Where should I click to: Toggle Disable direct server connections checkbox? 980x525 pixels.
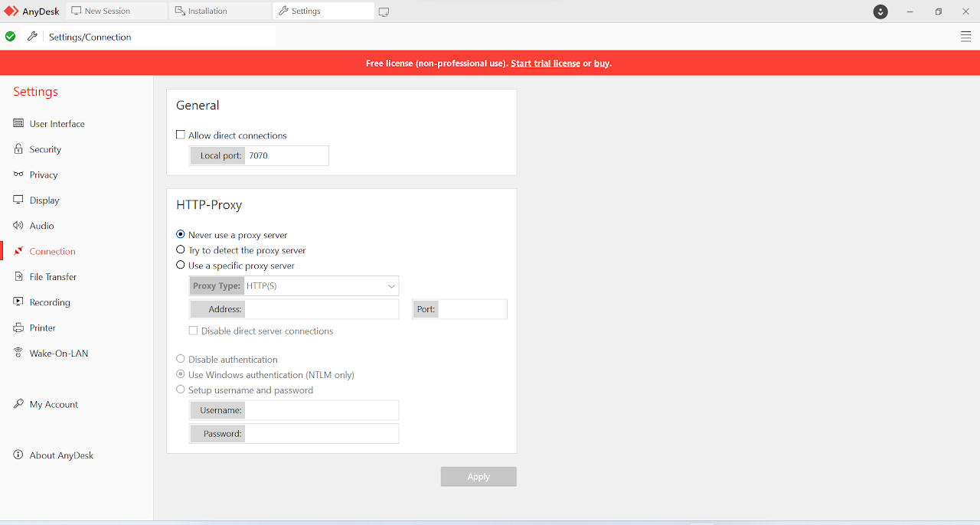[194, 331]
